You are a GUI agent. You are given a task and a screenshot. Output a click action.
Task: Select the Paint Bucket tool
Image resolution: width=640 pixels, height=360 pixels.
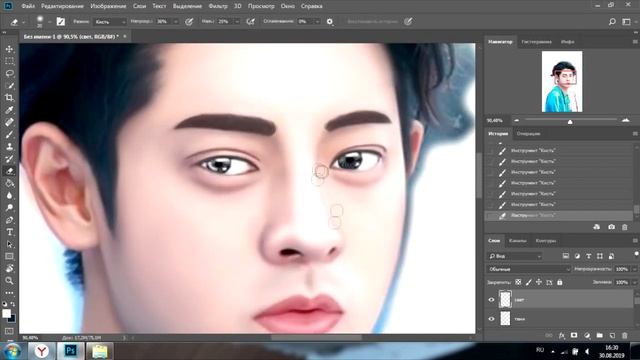click(9, 183)
